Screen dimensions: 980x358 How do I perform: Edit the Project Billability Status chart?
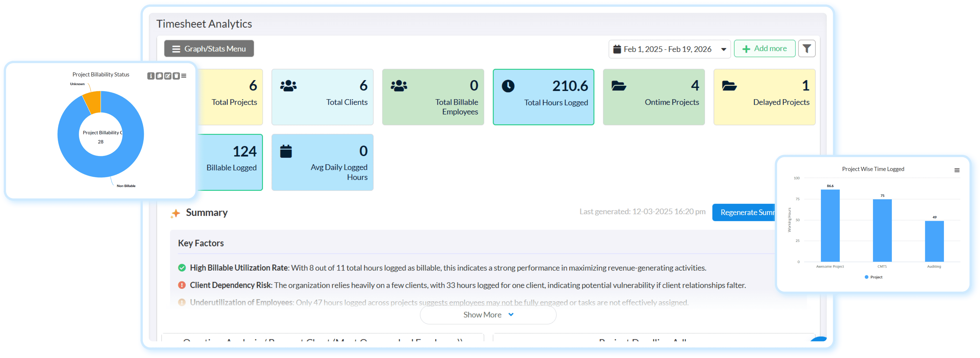pyautogui.click(x=167, y=76)
